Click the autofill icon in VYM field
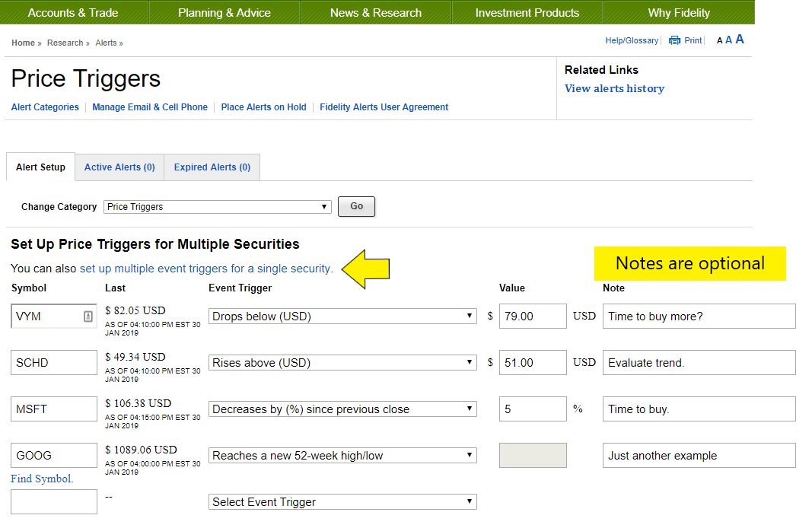Viewport: 812px width, 528px height. [x=88, y=316]
